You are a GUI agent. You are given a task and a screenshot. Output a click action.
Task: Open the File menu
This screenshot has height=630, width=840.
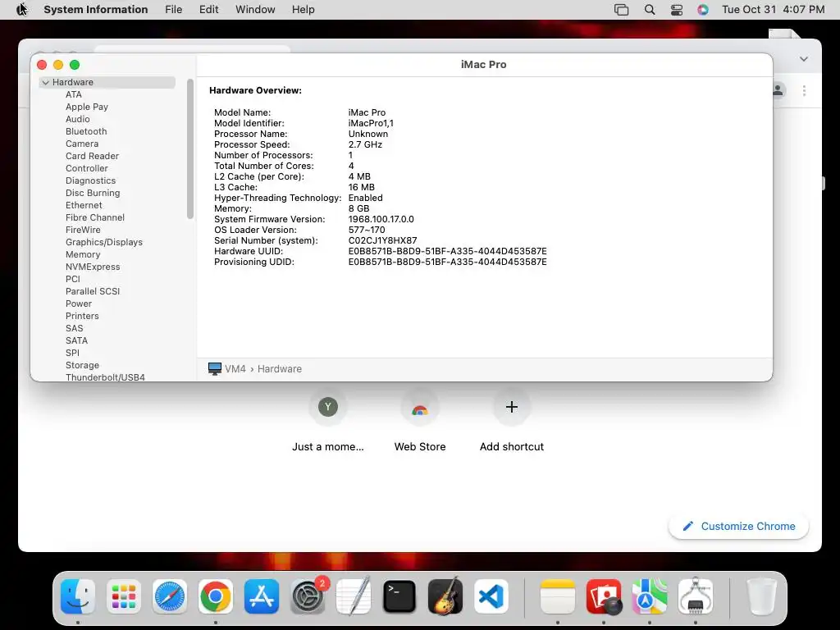174,10
